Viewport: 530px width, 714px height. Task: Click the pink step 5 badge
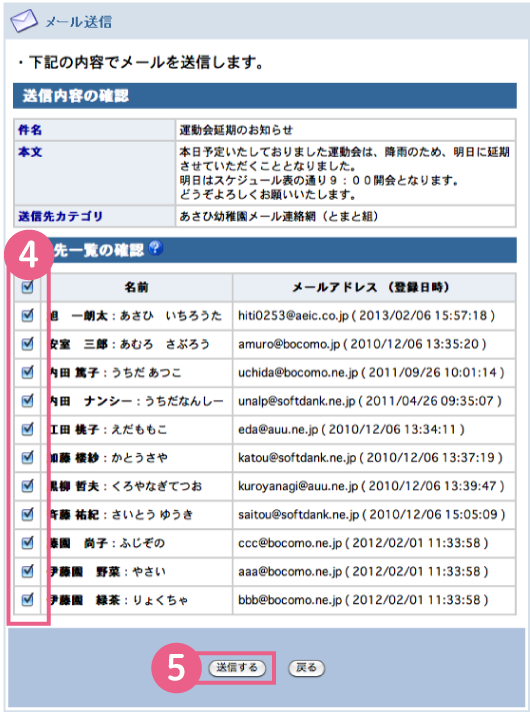[176, 668]
